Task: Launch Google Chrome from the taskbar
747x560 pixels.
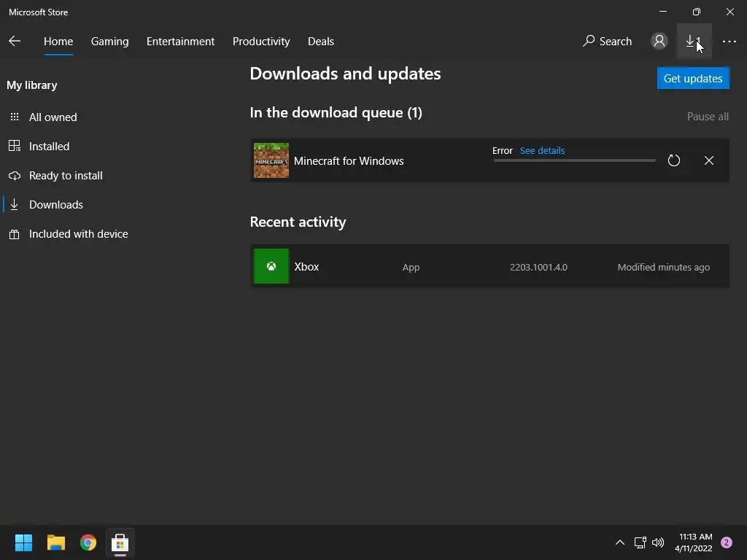Action: coord(88,542)
